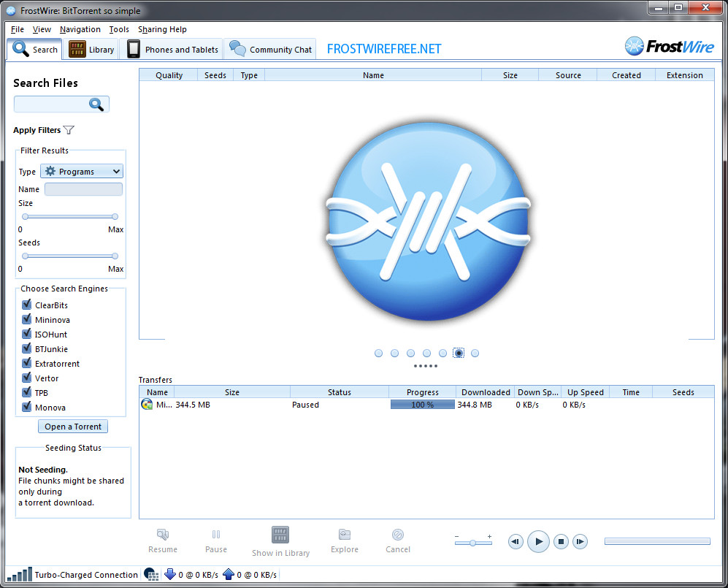This screenshot has width=728, height=588.
Task: Click the stop button in media player
Action: pyautogui.click(x=561, y=541)
